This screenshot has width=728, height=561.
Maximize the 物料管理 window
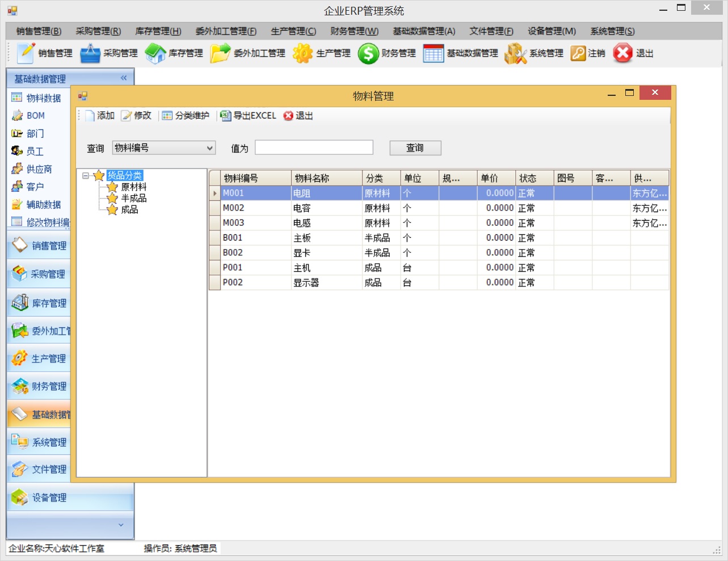[629, 93]
